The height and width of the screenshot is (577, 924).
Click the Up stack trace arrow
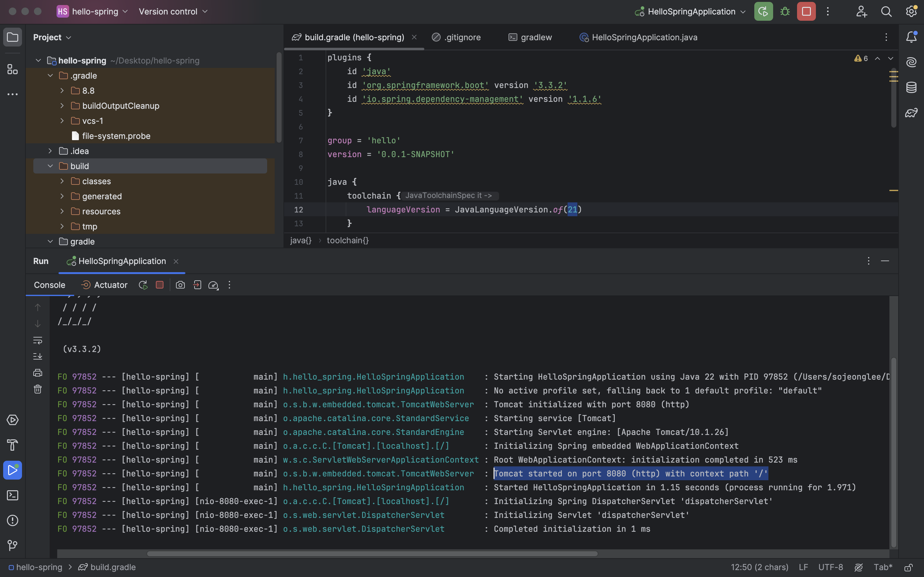[x=37, y=307]
